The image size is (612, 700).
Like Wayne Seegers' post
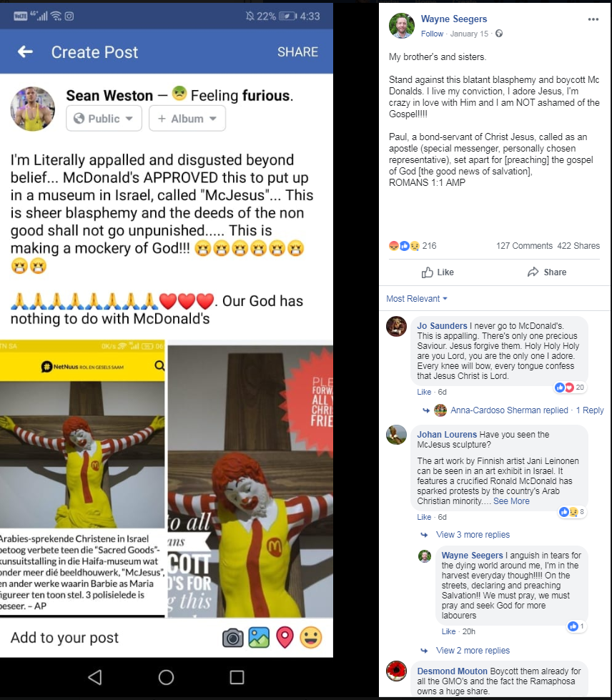(x=438, y=272)
